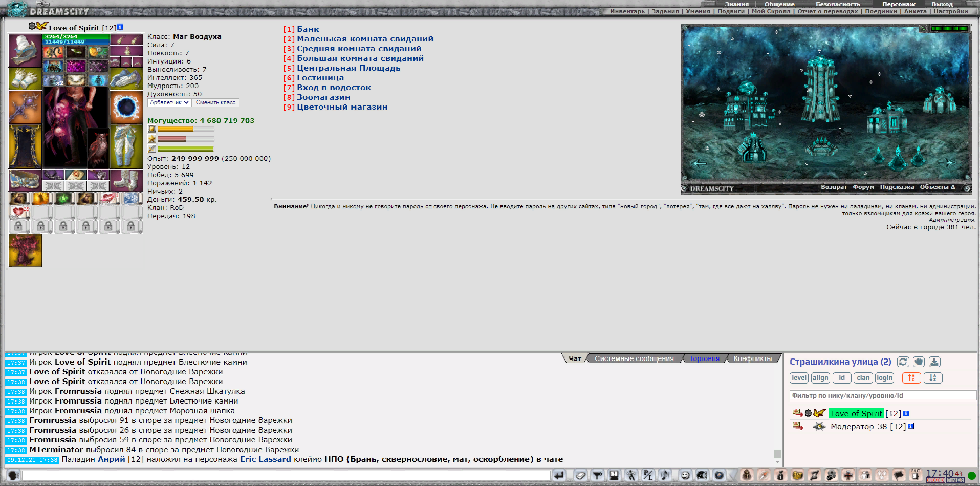Open the Настройки menu

pyautogui.click(x=950, y=11)
